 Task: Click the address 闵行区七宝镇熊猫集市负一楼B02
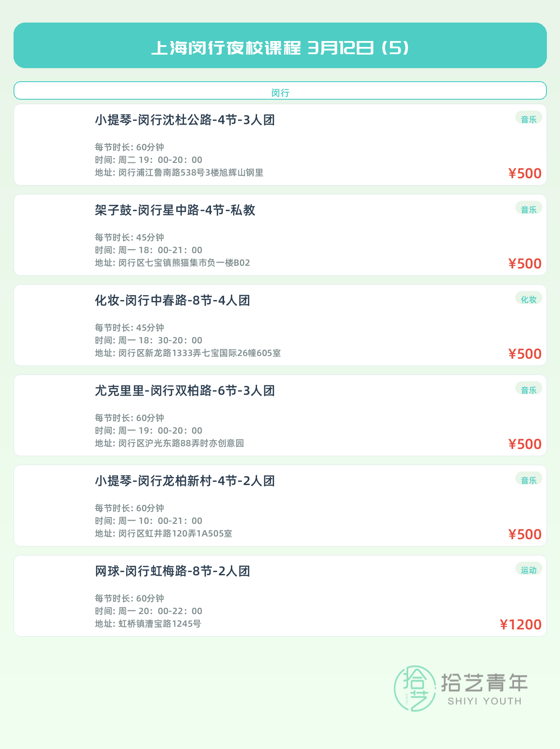click(184, 263)
